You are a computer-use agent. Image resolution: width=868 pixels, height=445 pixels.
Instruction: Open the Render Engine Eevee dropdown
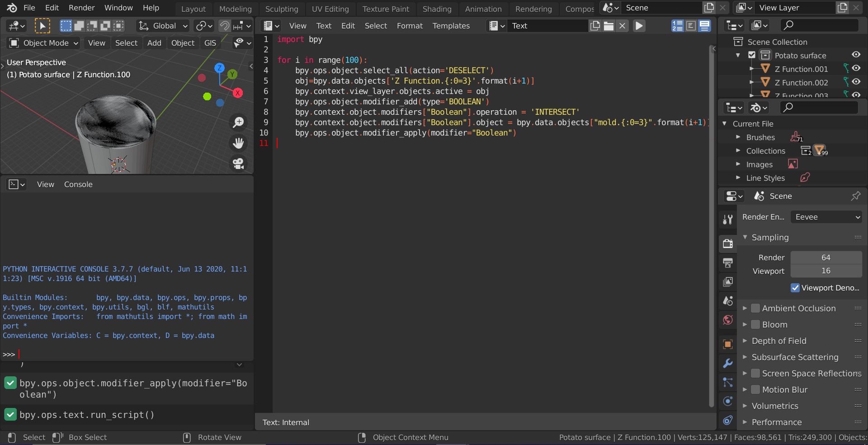826,217
